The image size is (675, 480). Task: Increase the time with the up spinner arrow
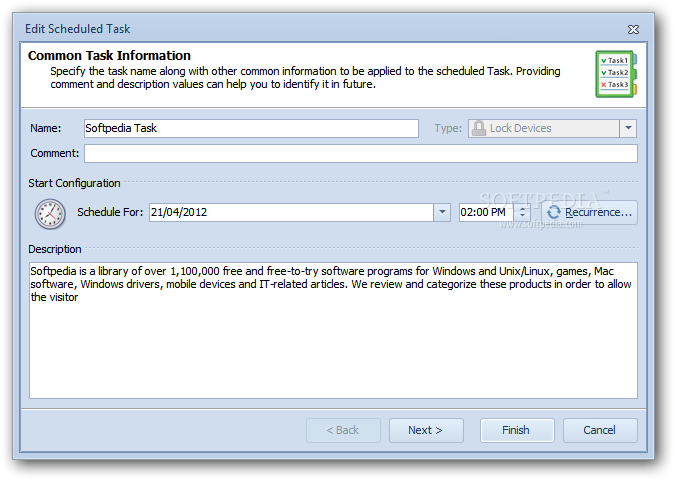522,209
